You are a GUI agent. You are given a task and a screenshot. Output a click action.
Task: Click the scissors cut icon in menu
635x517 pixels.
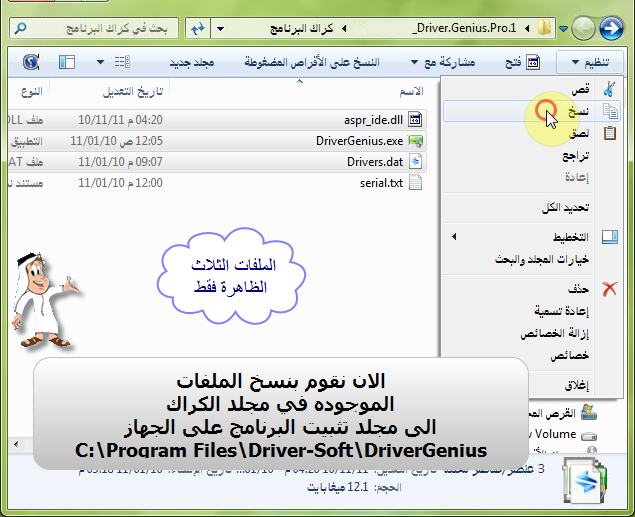point(609,89)
